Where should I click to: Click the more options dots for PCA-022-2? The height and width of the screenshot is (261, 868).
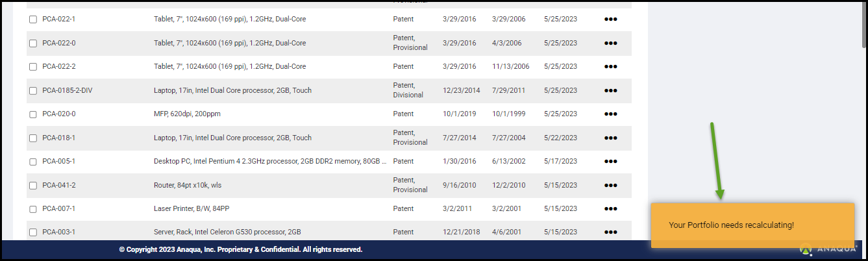pyautogui.click(x=610, y=67)
